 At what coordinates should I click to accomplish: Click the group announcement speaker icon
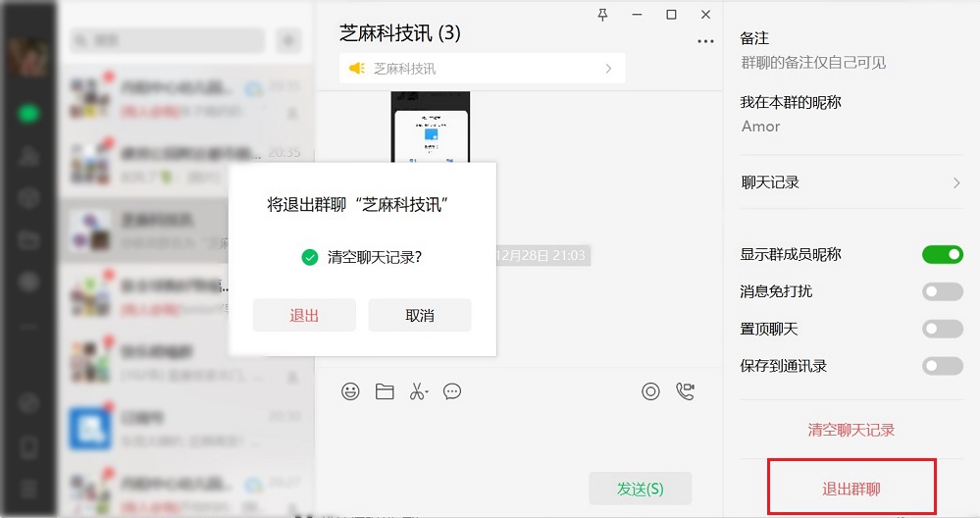[x=357, y=68]
